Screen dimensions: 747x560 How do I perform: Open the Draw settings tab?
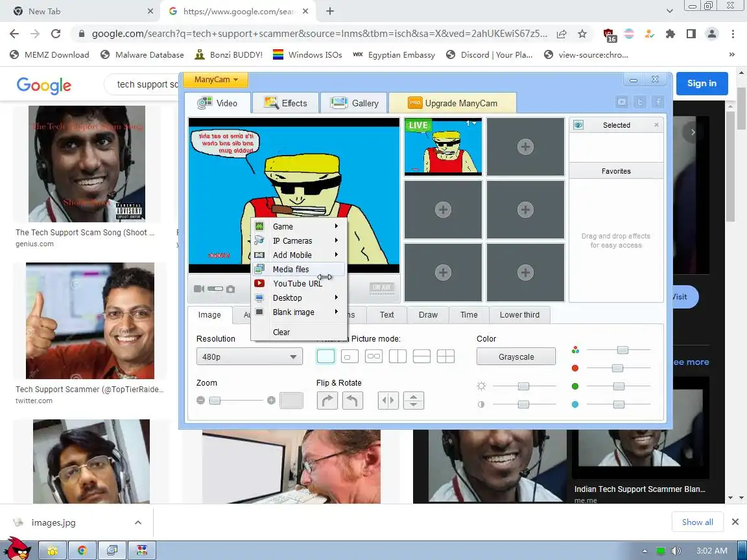428,315
